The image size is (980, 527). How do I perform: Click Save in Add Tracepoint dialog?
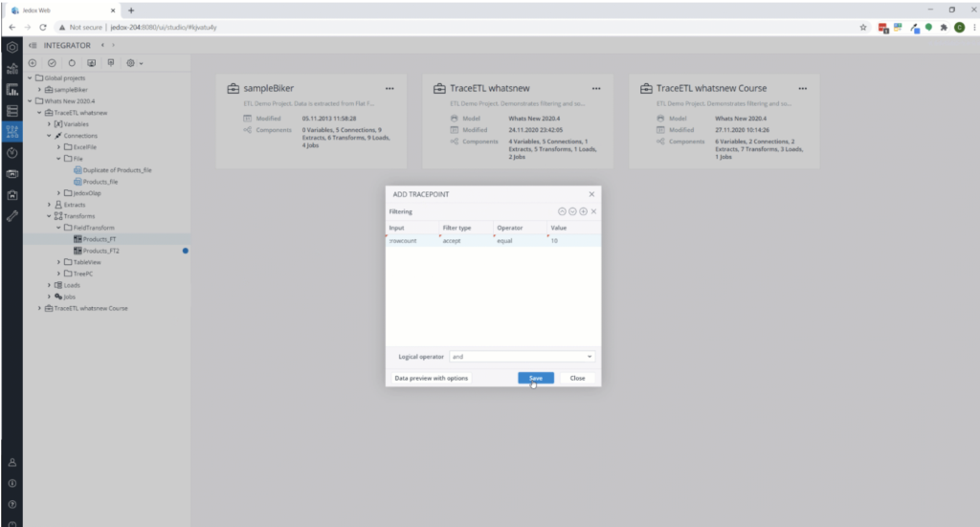536,378
